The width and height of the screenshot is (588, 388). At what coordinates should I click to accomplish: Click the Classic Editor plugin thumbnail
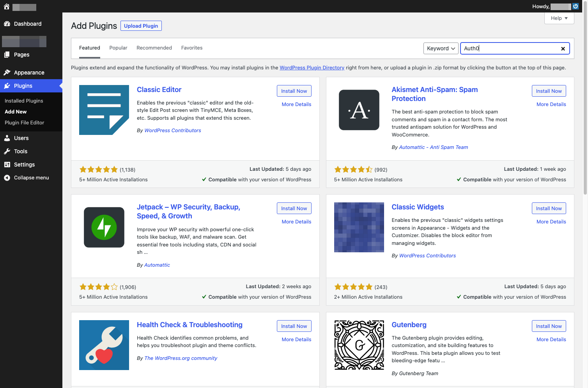coord(104,110)
